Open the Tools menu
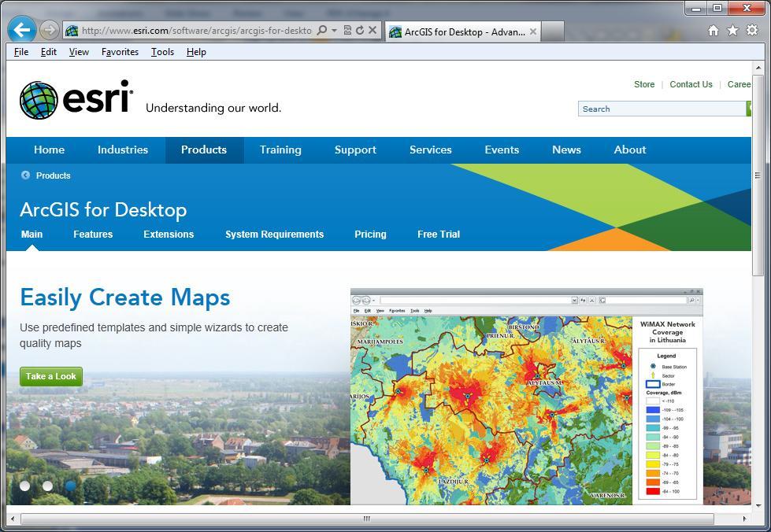Screen dimensions: 771x532 click(x=162, y=52)
